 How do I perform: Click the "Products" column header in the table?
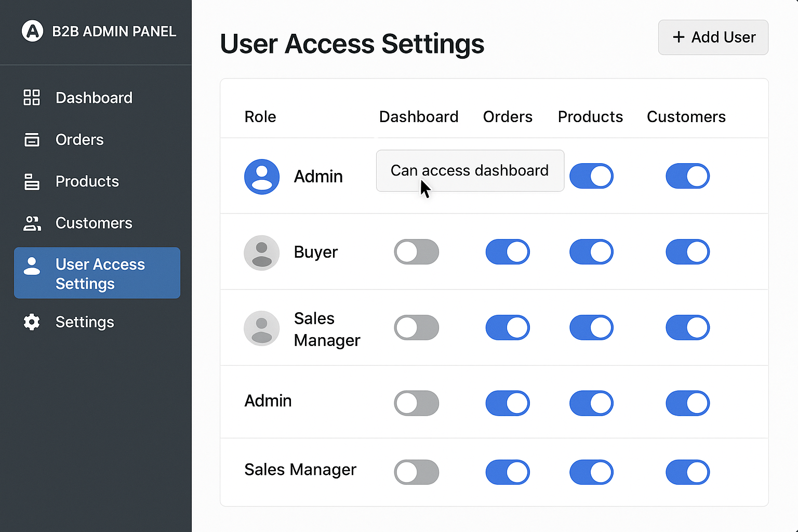click(590, 117)
